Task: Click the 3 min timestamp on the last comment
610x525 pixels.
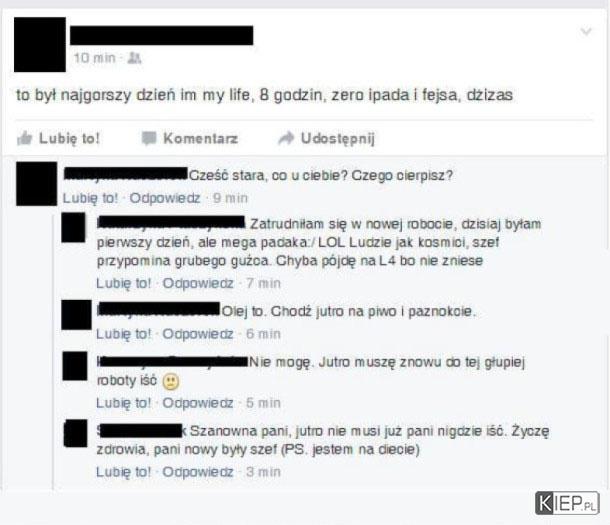Action: click(x=263, y=472)
